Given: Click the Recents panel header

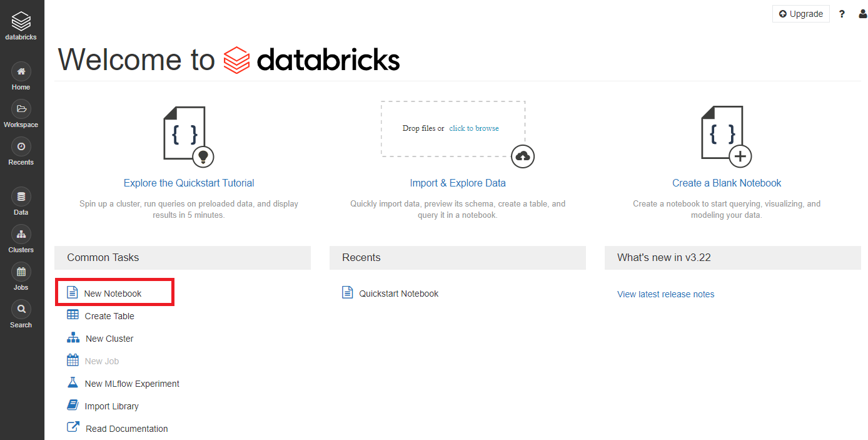Looking at the screenshot, I should pos(458,258).
